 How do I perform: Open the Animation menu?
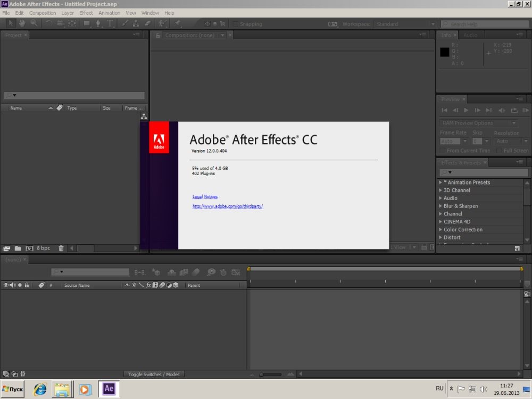[x=109, y=13]
